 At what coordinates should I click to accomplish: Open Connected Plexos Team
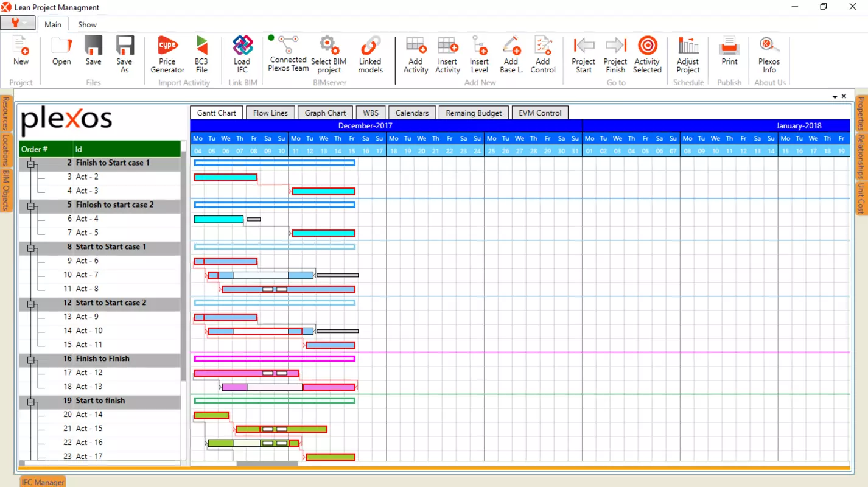[288, 54]
